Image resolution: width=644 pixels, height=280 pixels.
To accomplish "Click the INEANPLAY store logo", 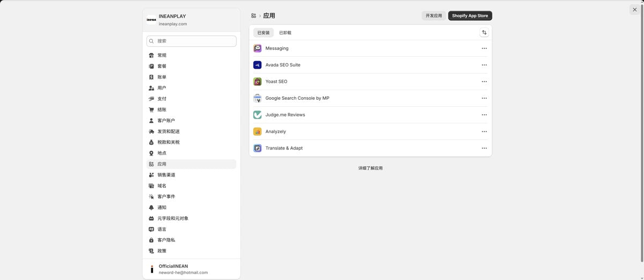I will coord(151,20).
